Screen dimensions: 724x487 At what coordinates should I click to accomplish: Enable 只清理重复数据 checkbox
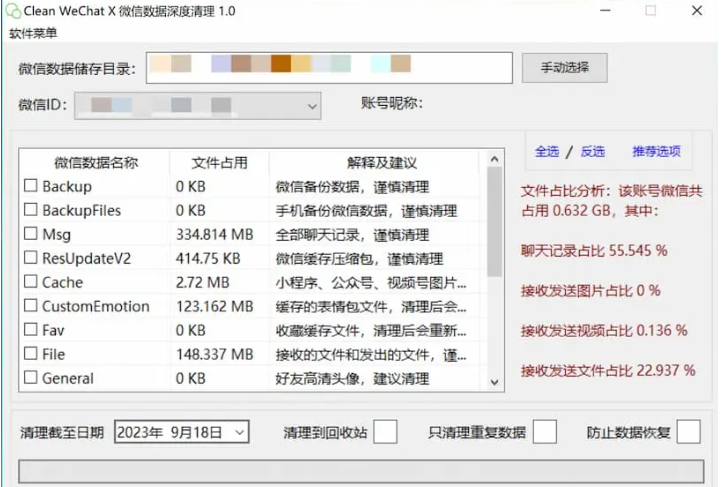tap(544, 432)
